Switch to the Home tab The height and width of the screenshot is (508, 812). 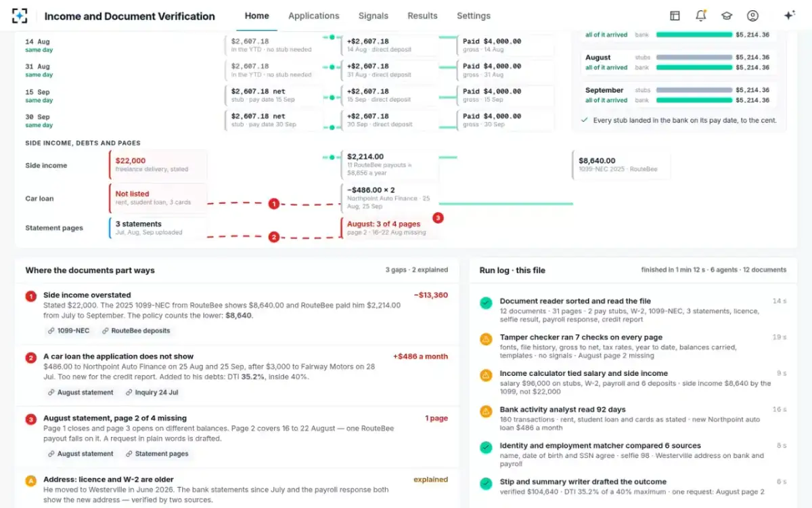click(x=256, y=16)
